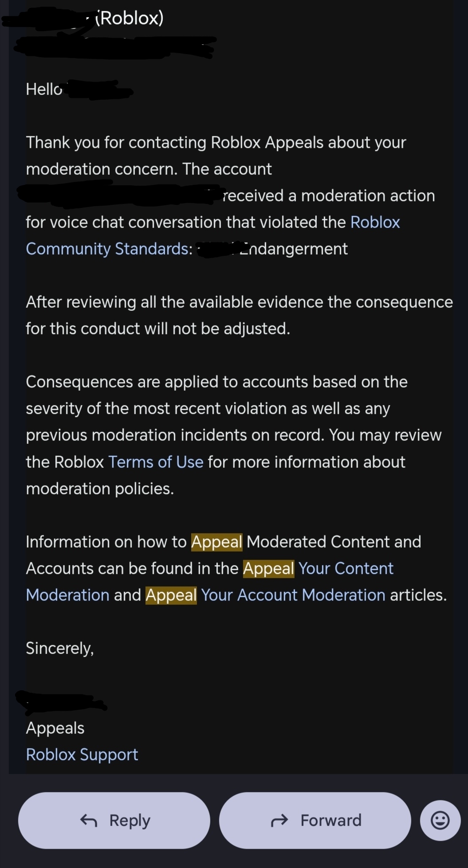Click the forward arrow icon
The width and height of the screenshot is (468, 868).
pyautogui.click(x=279, y=821)
